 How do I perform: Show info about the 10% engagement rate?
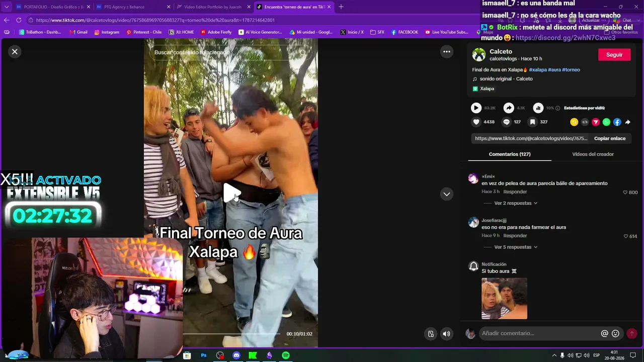(x=557, y=108)
